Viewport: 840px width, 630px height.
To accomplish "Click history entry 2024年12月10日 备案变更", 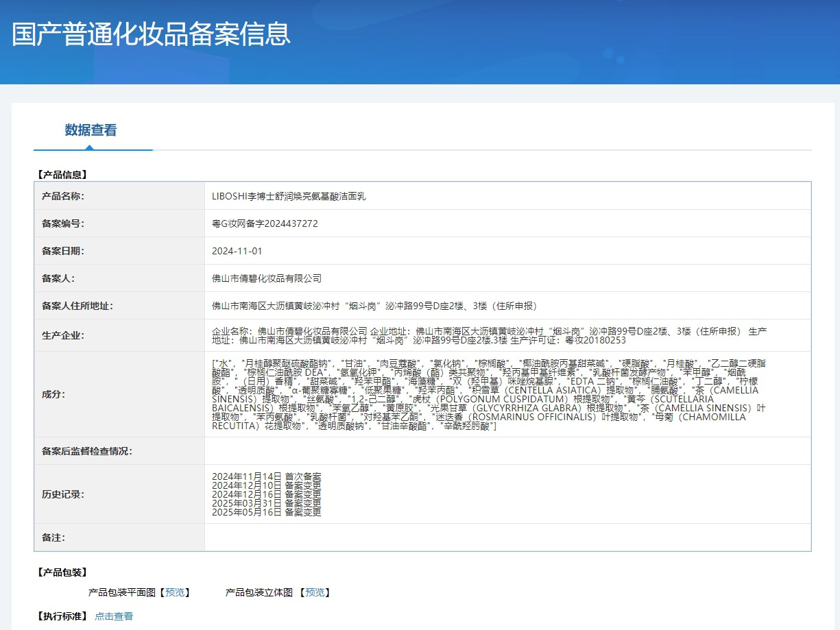I will [266, 485].
